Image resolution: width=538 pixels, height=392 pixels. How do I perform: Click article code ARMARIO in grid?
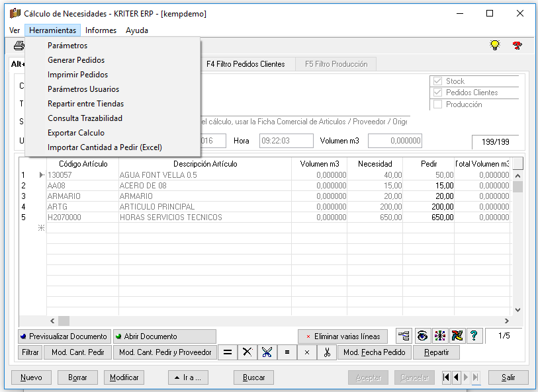pos(83,196)
